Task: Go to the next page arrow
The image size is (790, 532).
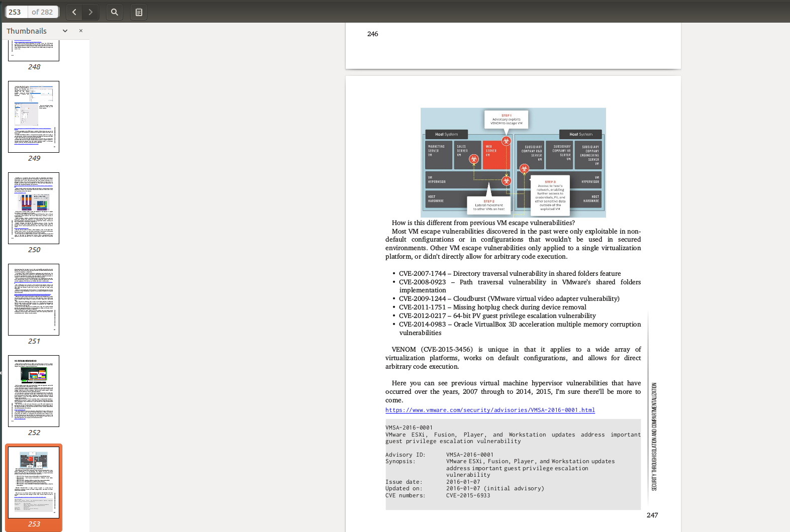Action: (90, 12)
